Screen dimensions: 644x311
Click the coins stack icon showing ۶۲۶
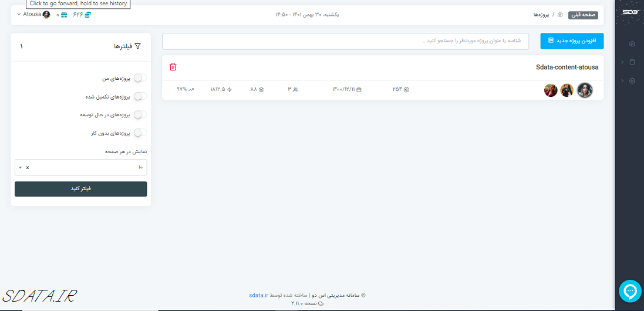(88, 15)
